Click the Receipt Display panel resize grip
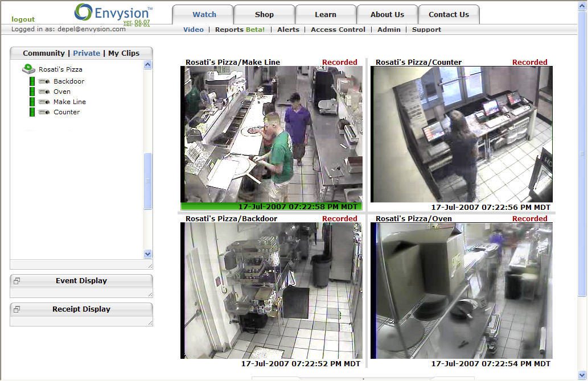Image resolution: width=588 pixels, height=381 pixels. (x=150, y=323)
